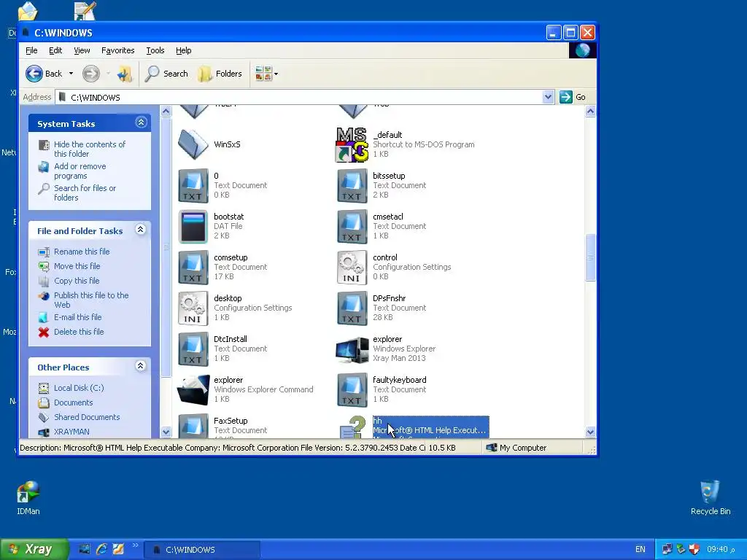
Task: Open Documents in Other Places
Action: (x=74, y=402)
